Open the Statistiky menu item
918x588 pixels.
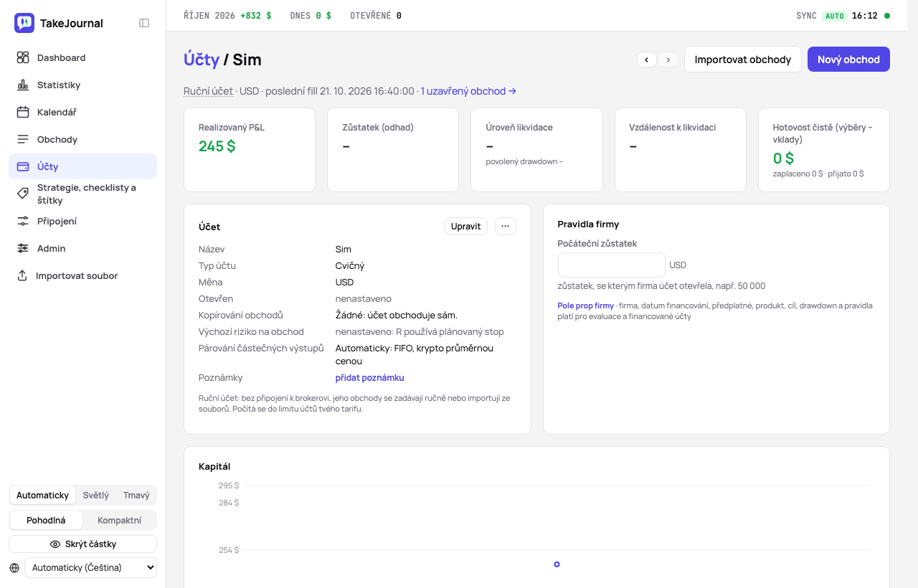(82, 85)
